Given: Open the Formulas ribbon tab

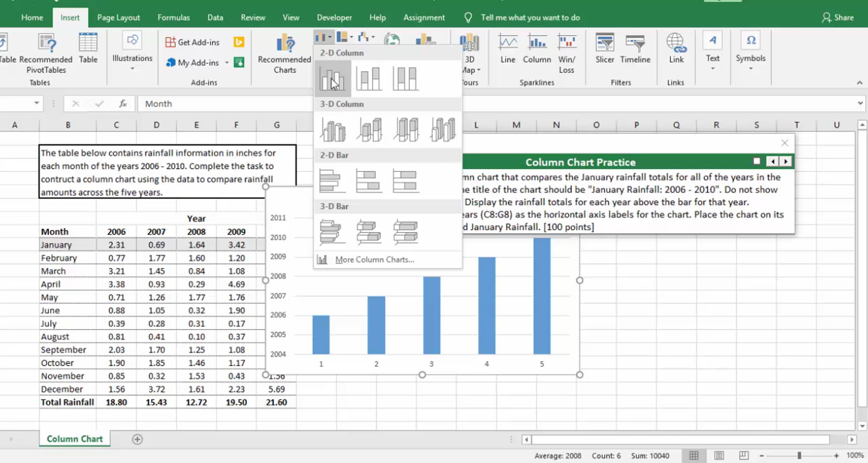Looking at the screenshot, I should click(174, 17).
